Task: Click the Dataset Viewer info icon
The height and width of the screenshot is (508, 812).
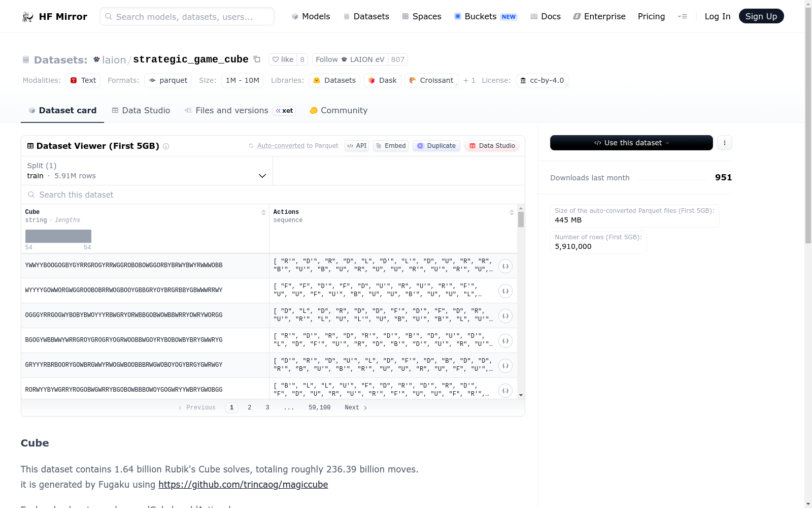Action: click(x=166, y=146)
